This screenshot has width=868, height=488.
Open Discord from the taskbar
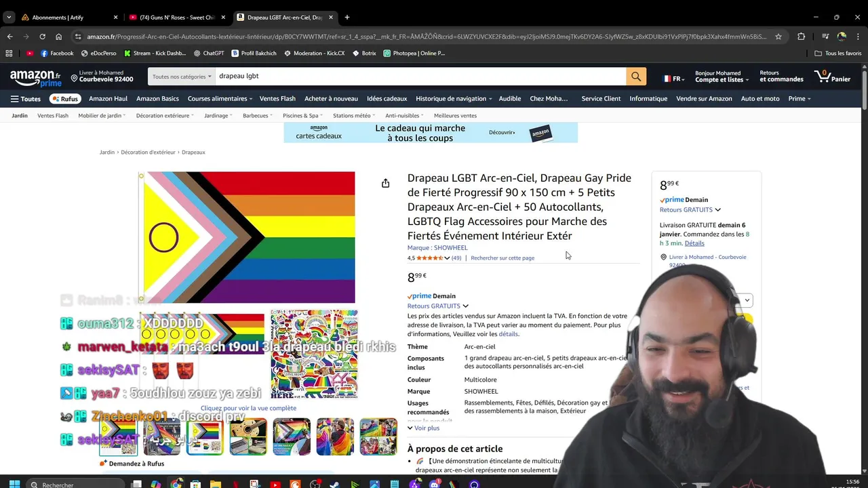pos(434,484)
